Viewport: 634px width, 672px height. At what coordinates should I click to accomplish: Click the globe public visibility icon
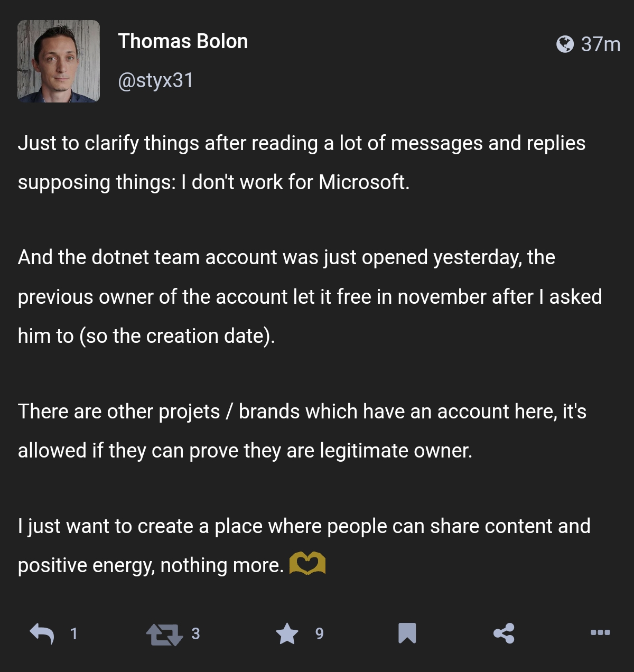[565, 44]
